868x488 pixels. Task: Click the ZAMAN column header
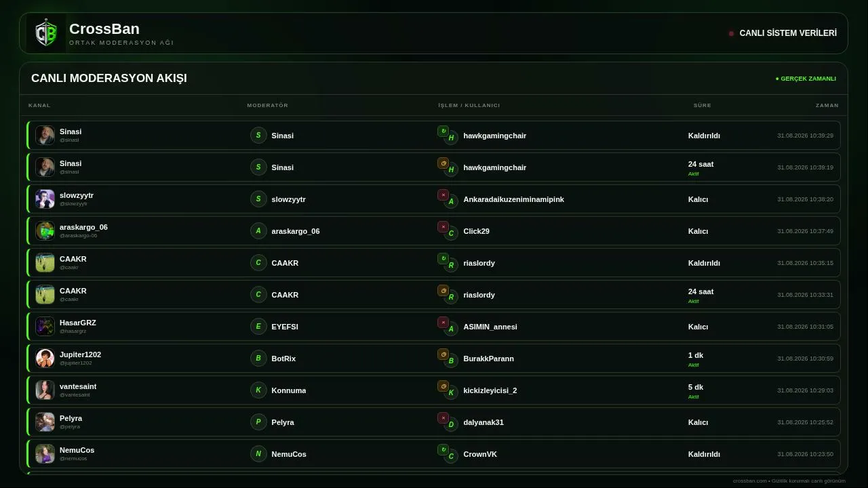pyautogui.click(x=827, y=105)
